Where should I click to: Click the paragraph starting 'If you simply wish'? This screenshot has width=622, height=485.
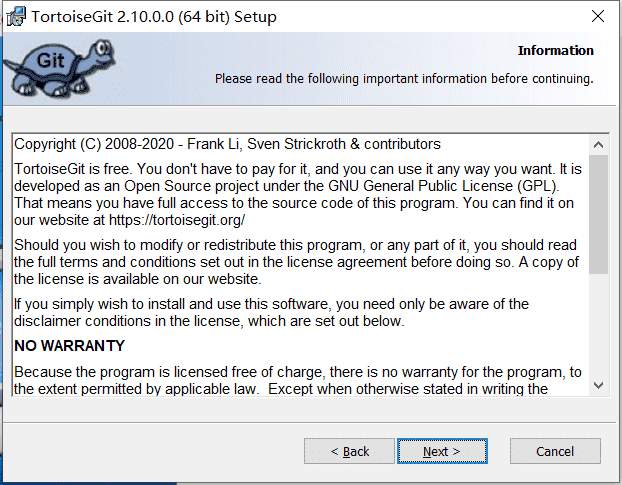271,312
